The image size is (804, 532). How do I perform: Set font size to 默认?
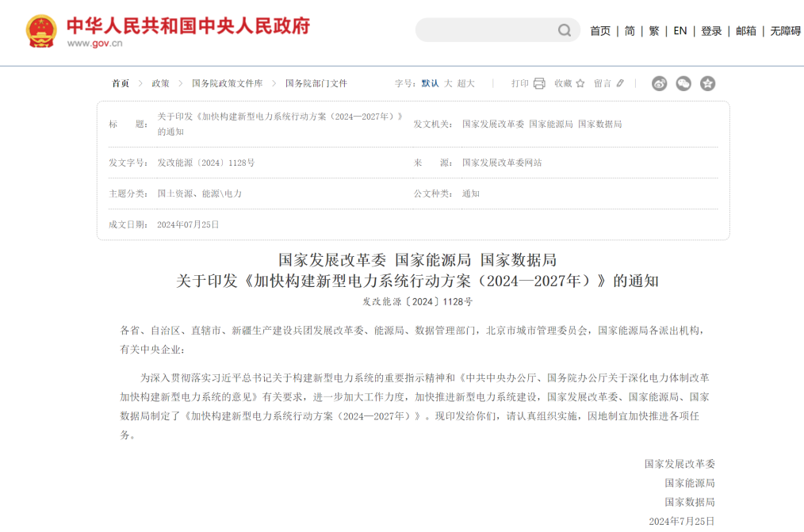click(430, 83)
